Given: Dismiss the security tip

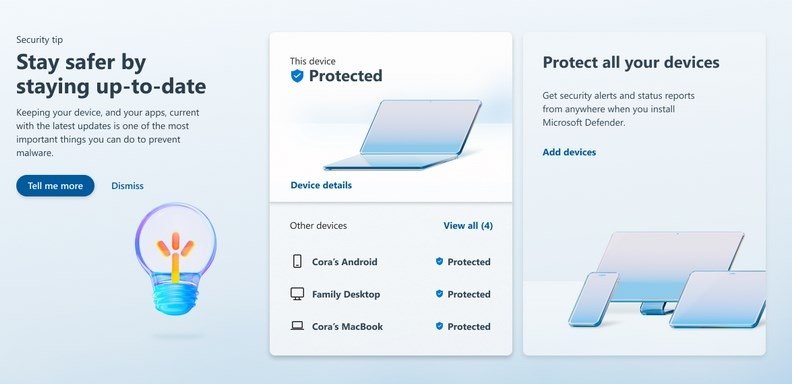Looking at the screenshot, I should tap(127, 186).
